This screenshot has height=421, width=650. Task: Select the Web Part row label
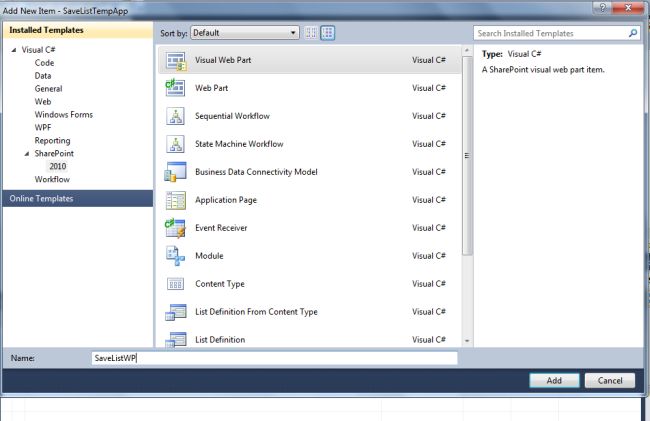[x=211, y=88]
